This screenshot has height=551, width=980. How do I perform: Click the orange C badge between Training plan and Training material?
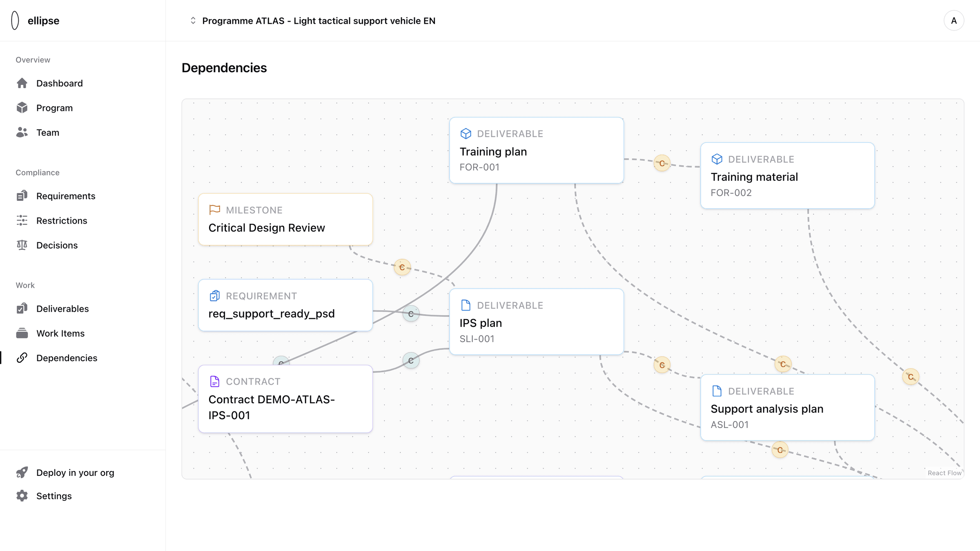click(x=662, y=163)
